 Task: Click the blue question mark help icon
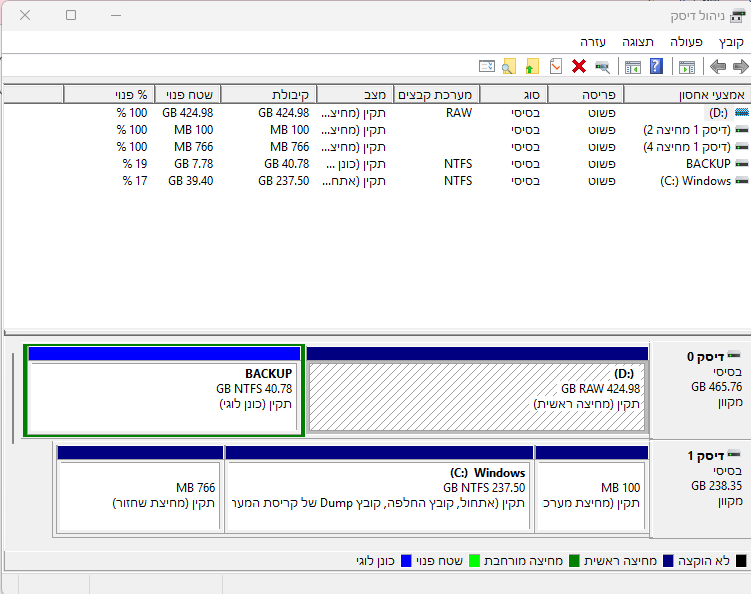656,67
